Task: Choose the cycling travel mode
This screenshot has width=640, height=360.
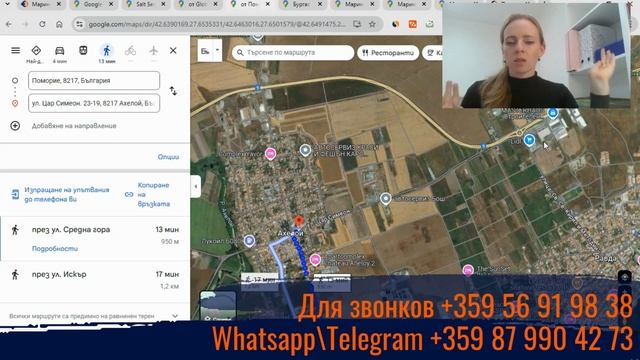Action: [130, 51]
